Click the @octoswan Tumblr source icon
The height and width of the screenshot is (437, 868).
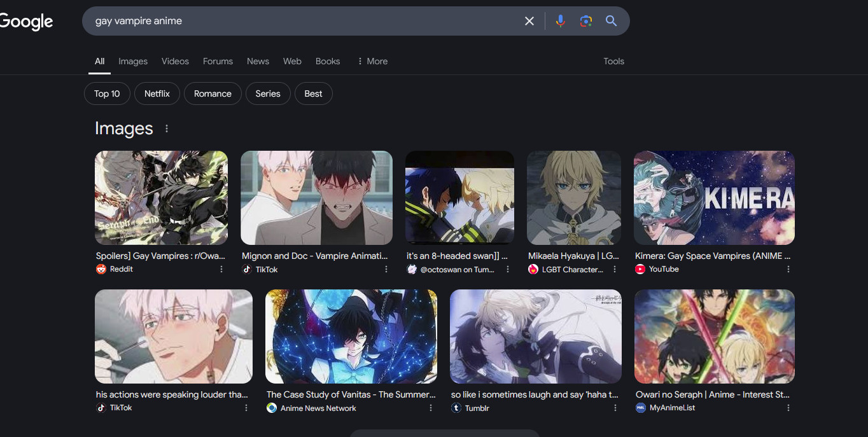[412, 269]
